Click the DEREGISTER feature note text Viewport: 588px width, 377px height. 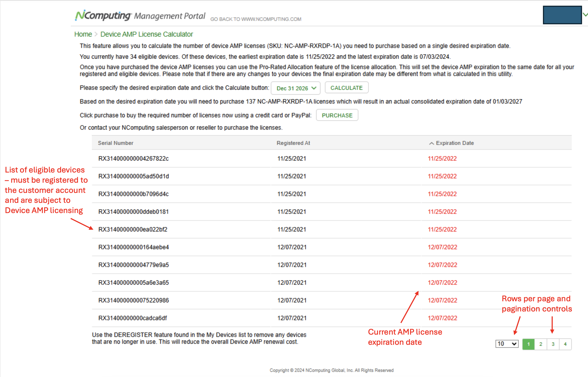(x=199, y=338)
